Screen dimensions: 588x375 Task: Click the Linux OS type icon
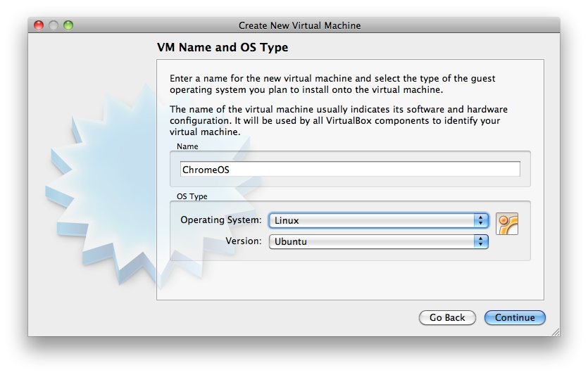click(x=506, y=223)
